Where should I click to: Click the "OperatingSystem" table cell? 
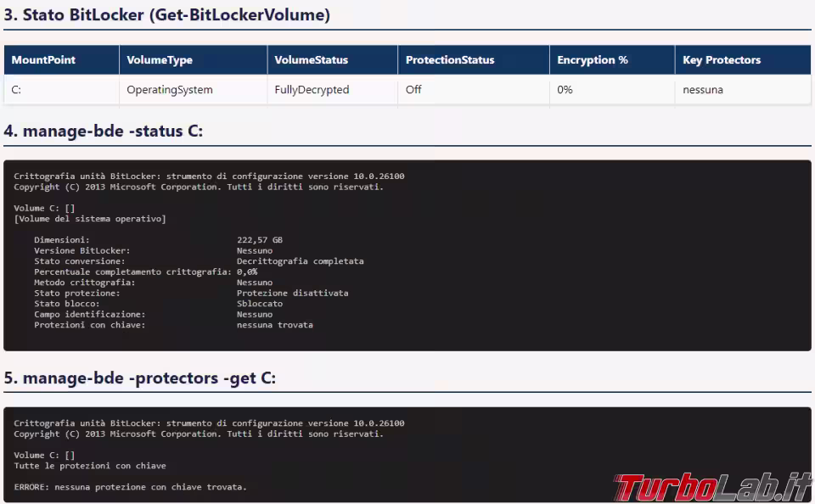click(x=194, y=90)
